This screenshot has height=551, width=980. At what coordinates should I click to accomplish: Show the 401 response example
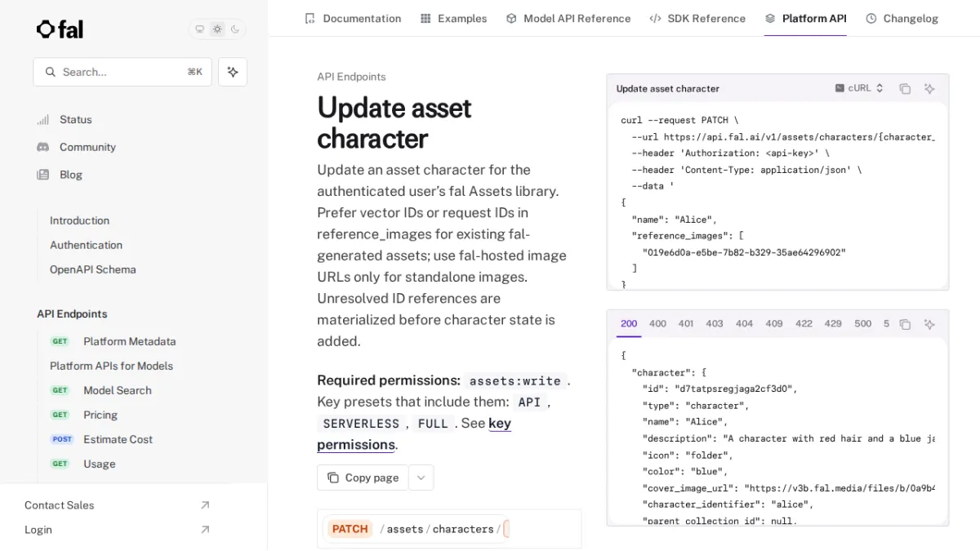coord(686,324)
